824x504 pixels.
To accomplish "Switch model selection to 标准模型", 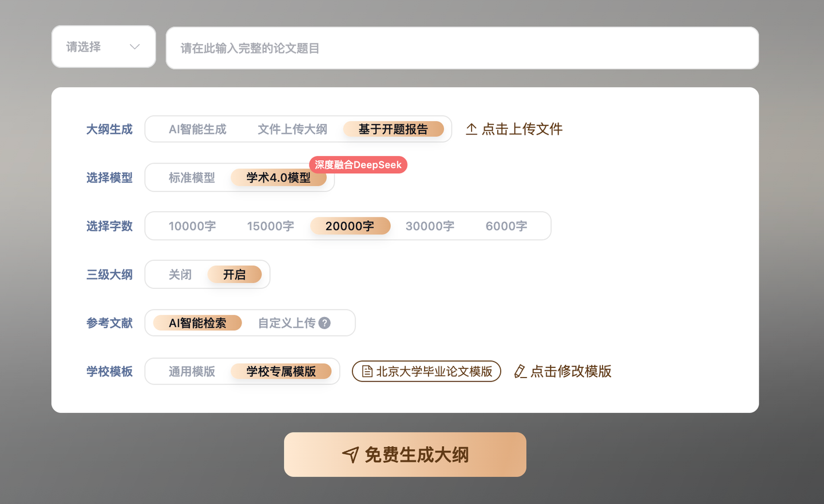I will [x=192, y=177].
